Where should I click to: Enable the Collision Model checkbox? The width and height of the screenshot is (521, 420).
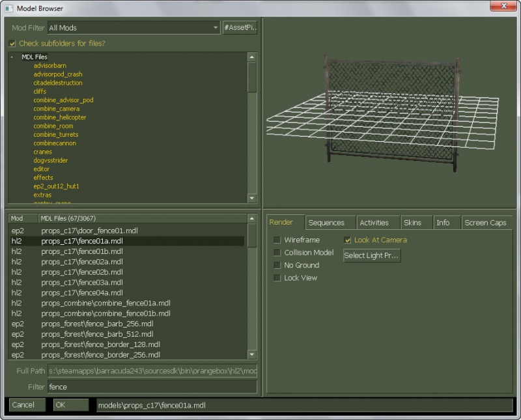(277, 253)
